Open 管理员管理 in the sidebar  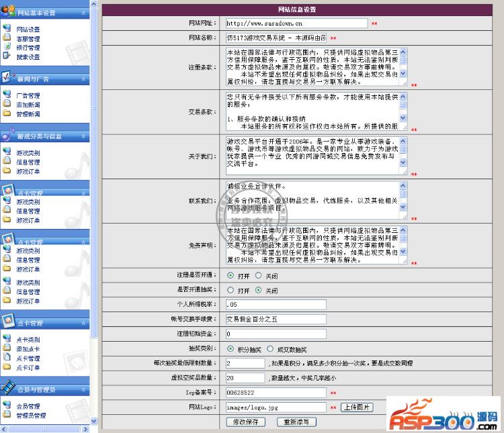point(31,416)
